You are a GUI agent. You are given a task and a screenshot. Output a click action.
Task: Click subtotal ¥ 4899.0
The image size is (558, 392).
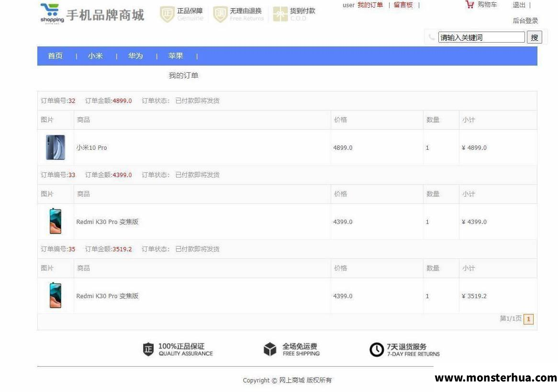pyautogui.click(x=474, y=148)
